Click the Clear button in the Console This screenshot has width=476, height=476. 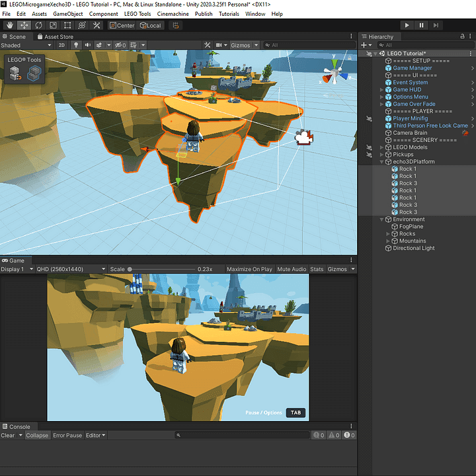coord(8,435)
